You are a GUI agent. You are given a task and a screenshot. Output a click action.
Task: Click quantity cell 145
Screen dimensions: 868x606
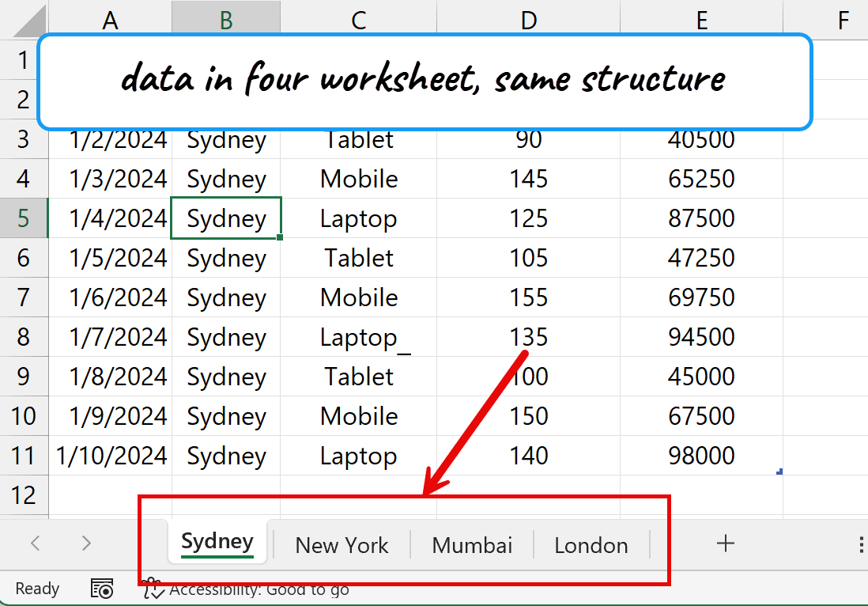529,179
